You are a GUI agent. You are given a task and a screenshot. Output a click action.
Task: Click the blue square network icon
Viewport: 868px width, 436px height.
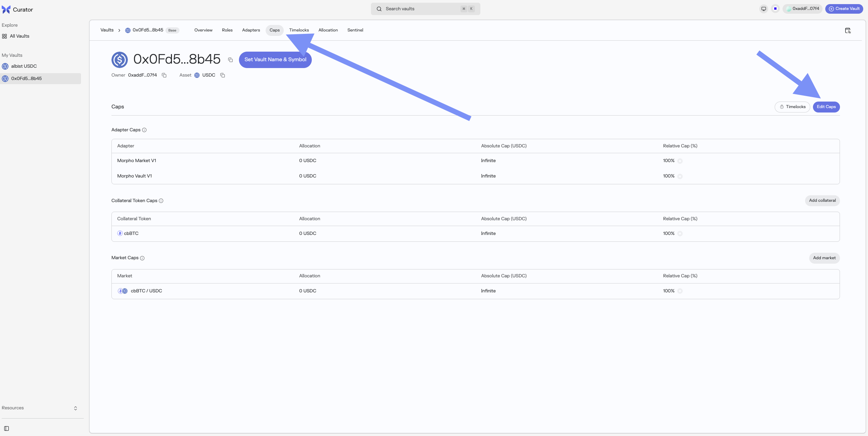[x=775, y=9]
